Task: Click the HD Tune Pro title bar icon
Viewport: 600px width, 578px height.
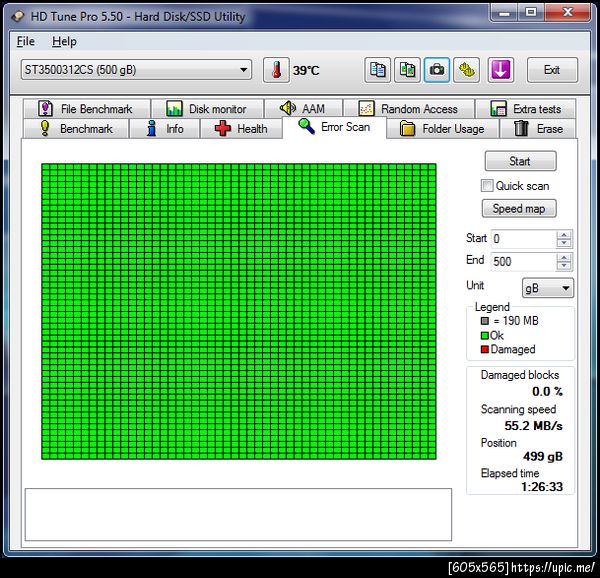Action: point(18,16)
